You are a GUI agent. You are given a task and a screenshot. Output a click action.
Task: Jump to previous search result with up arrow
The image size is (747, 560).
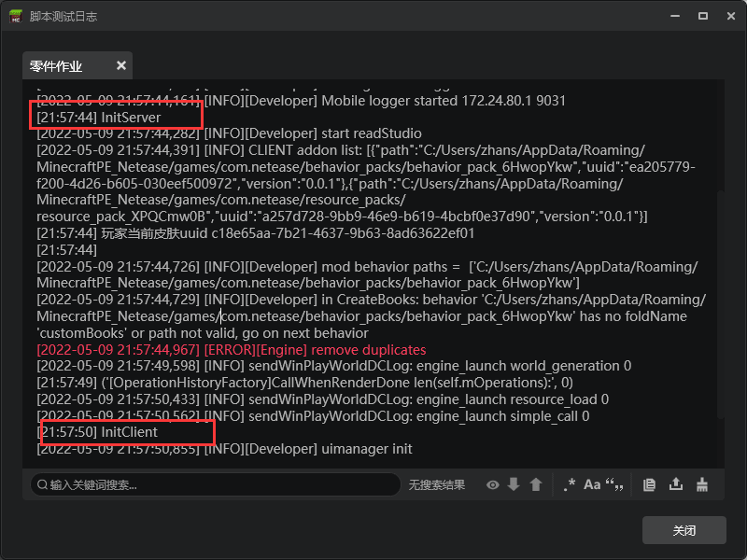tap(536, 484)
